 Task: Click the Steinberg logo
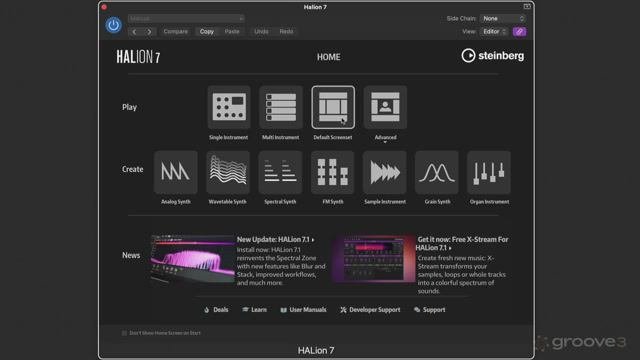point(493,56)
